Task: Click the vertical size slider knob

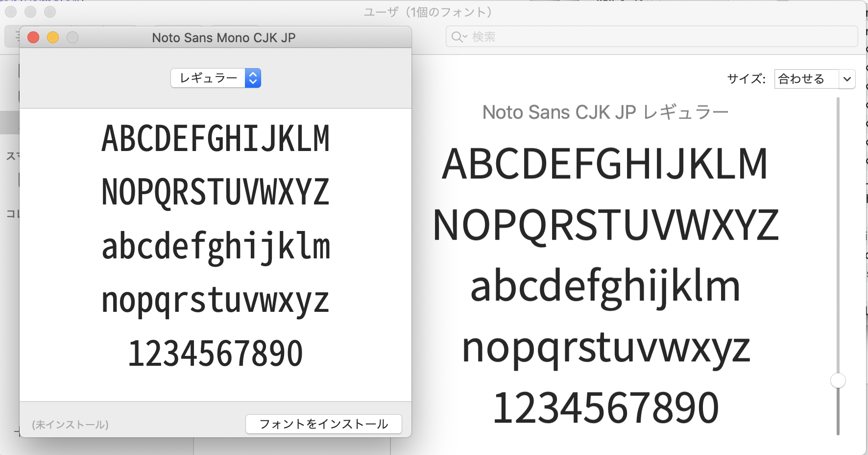Action: click(x=838, y=380)
